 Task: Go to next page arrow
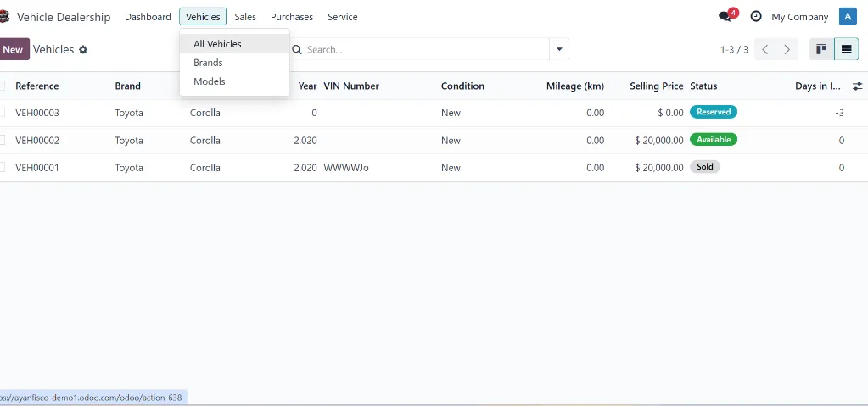787,49
